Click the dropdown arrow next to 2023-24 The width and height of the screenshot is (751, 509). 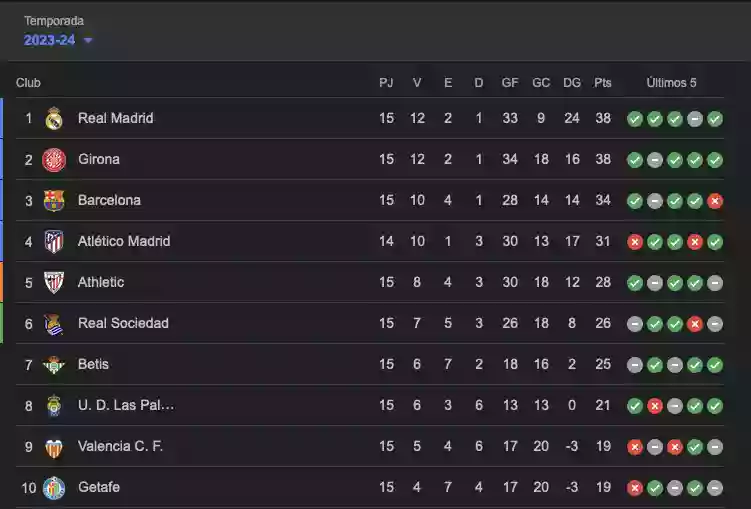pyautogui.click(x=88, y=41)
